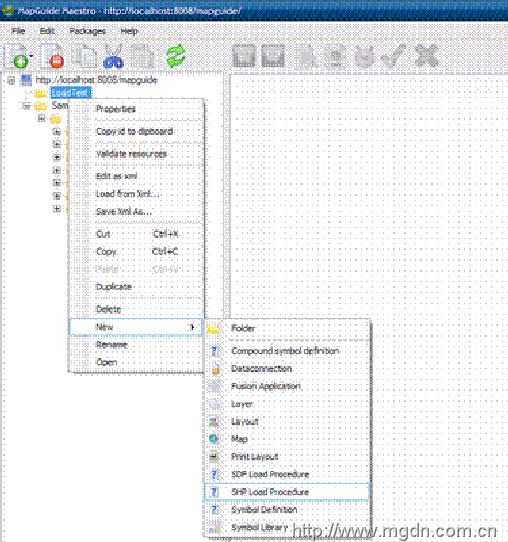Screen dimensions: 508x542
Task: Select SHP Load Procedure entry
Action: pyautogui.click(x=288, y=492)
